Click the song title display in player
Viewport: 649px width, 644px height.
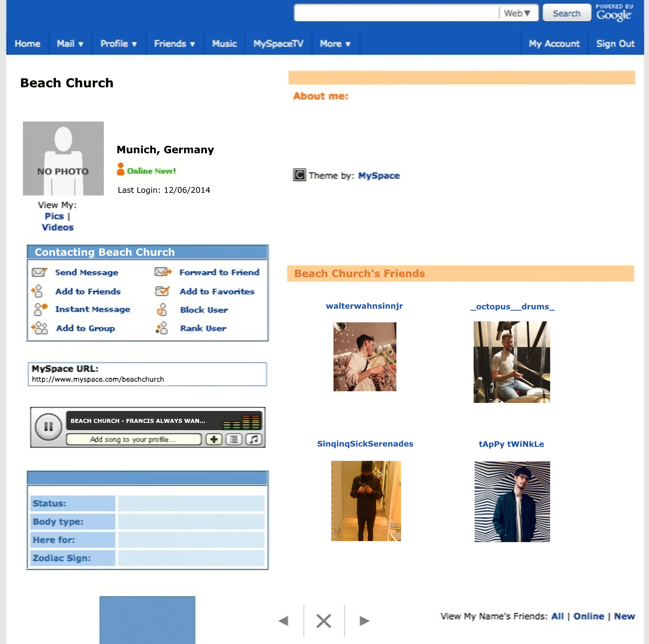pos(138,421)
